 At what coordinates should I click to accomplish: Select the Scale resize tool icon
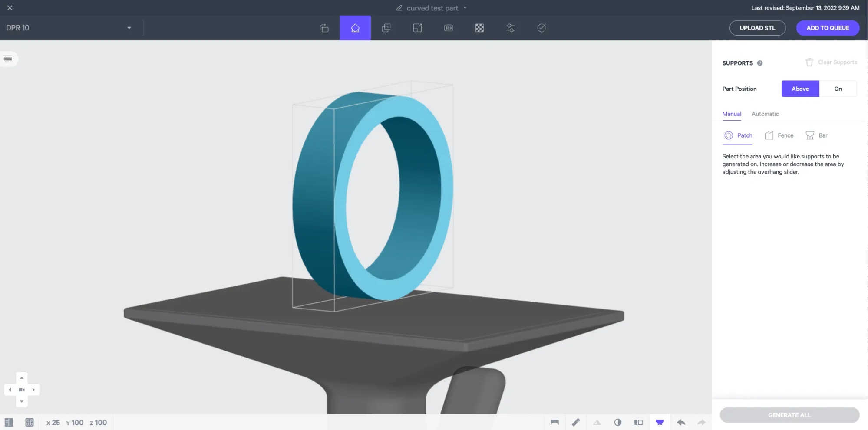(417, 28)
